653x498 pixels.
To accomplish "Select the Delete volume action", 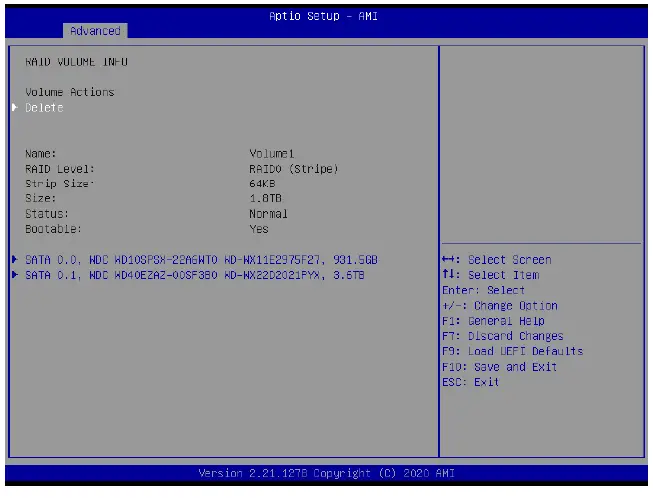I will 44,107.
